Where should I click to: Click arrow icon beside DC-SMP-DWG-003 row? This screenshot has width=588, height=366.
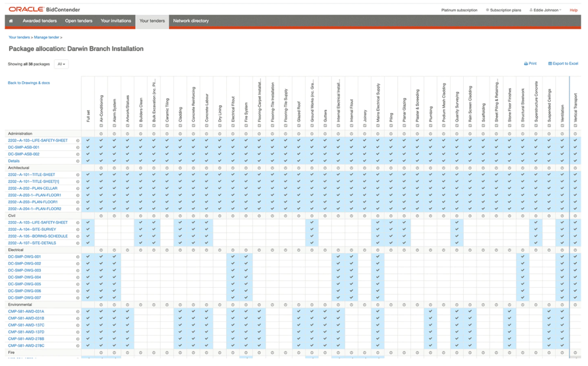(x=78, y=270)
